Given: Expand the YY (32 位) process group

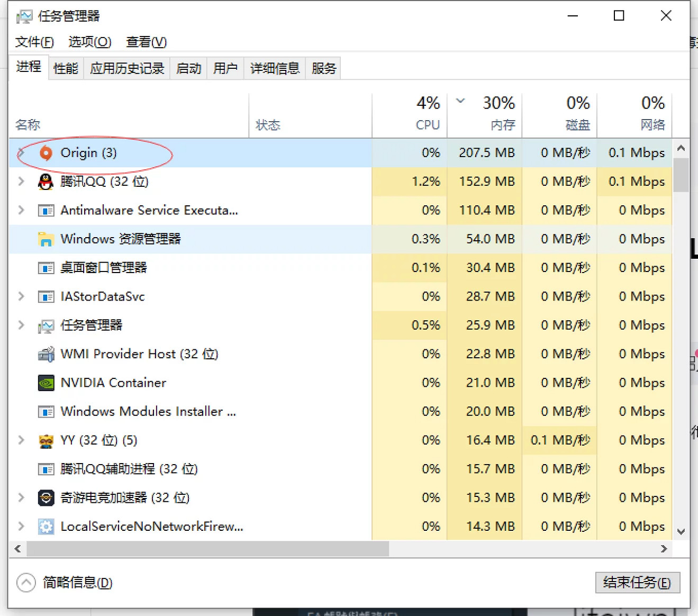Looking at the screenshot, I should tap(21, 440).
